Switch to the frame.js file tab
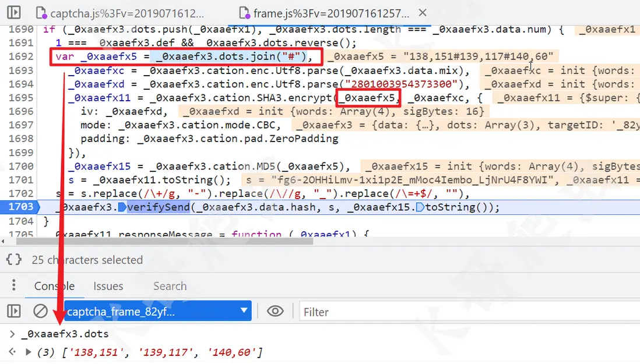This screenshot has width=640, height=364. (x=325, y=13)
